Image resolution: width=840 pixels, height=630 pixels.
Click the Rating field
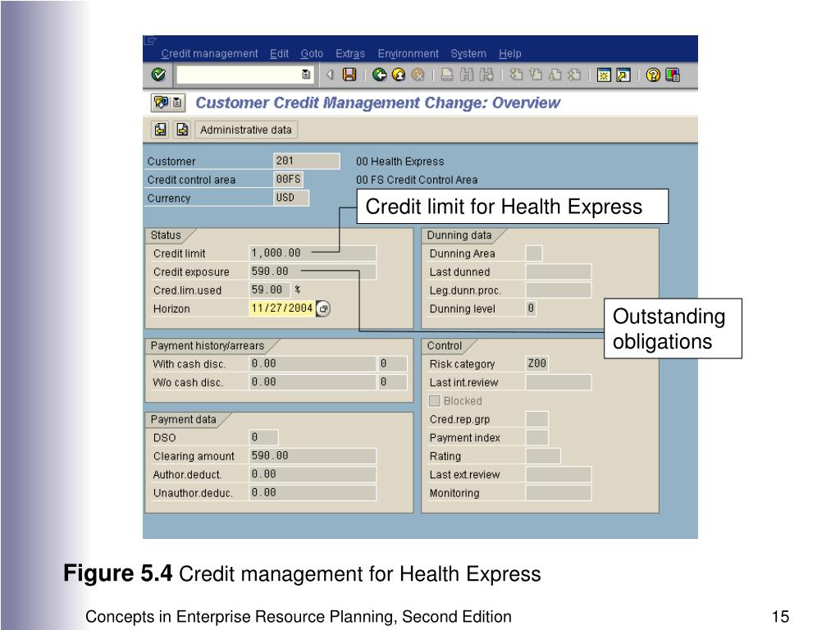[x=543, y=456]
